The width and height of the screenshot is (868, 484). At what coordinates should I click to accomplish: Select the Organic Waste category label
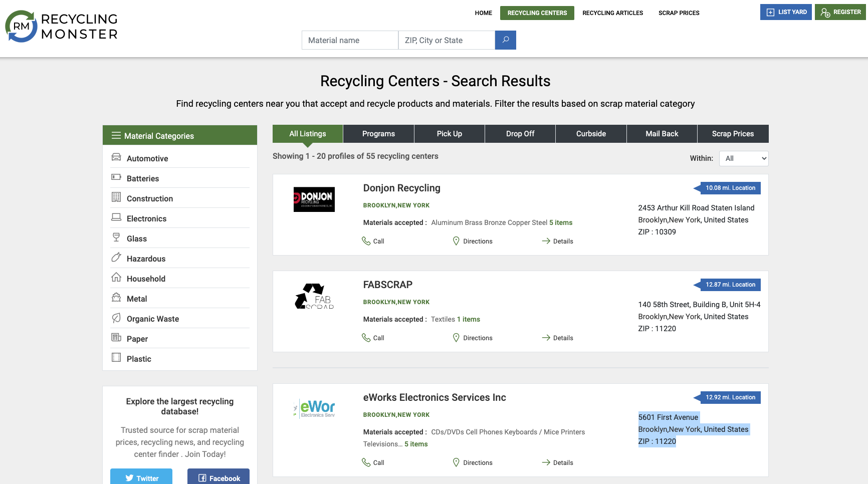pos(153,319)
